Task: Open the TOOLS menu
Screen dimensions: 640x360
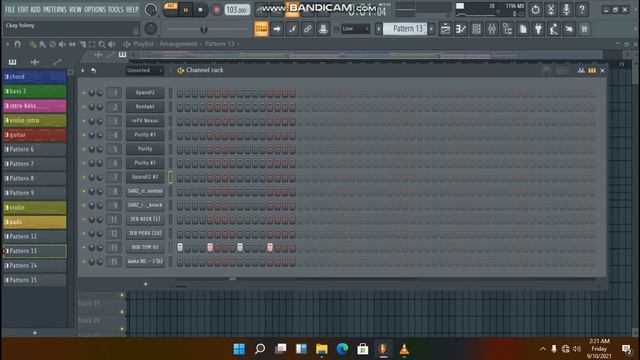Action: tap(116, 9)
